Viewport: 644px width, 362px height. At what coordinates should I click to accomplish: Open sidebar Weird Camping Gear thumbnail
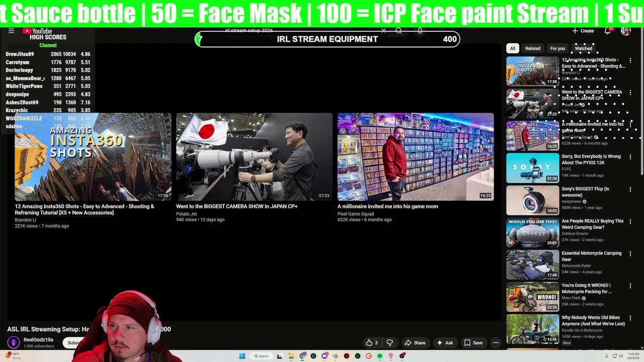[532, 232]
